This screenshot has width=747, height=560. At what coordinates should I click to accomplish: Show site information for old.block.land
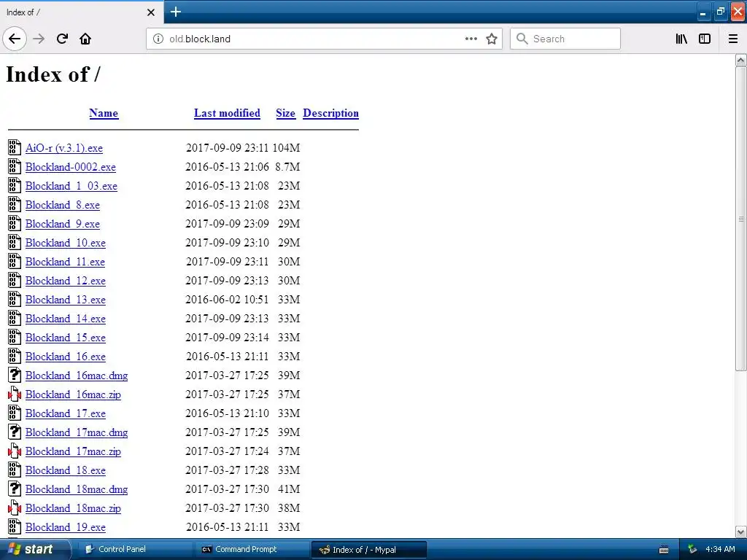tap(158, 39)
